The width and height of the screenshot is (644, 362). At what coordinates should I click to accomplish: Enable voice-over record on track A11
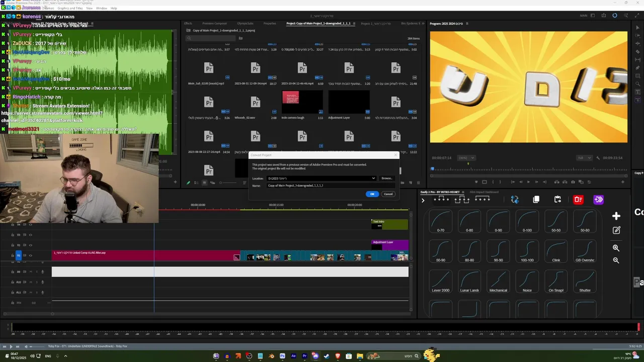pyautogui.click(x=42, y=293)
